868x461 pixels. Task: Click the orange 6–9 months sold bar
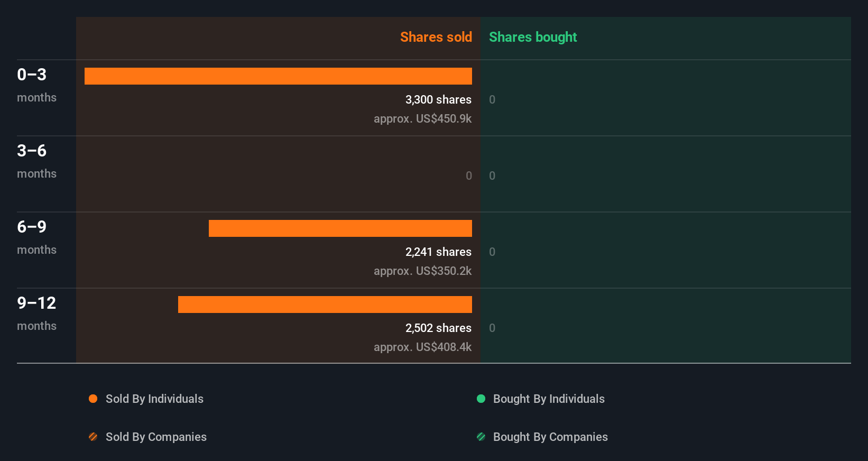340,228
